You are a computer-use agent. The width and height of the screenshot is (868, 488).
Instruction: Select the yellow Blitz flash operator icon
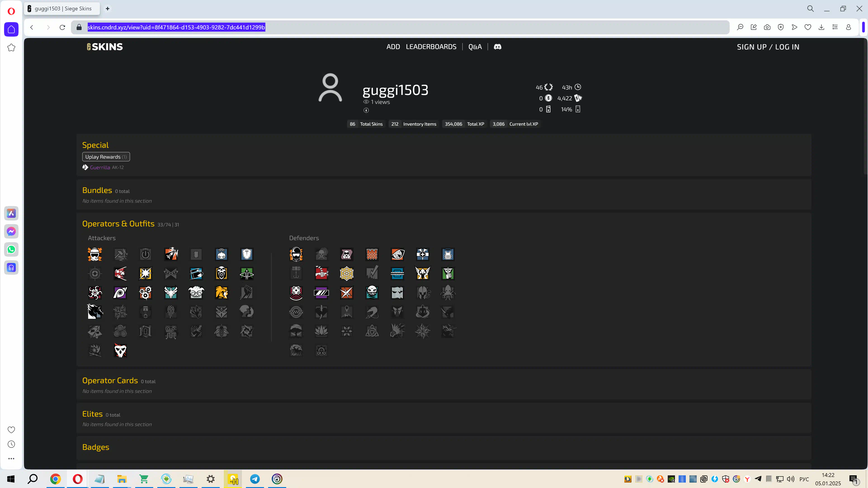(146, 273)
